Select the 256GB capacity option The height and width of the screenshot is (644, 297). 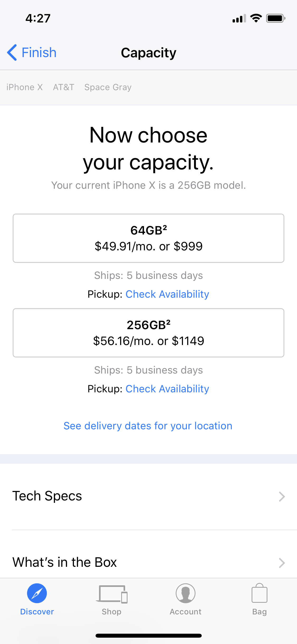pyautogui.click(x=148, y=333)
